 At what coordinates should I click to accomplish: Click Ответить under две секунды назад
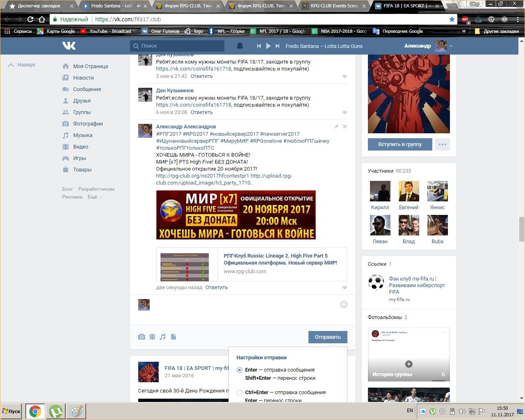click(x=217, y=288)
